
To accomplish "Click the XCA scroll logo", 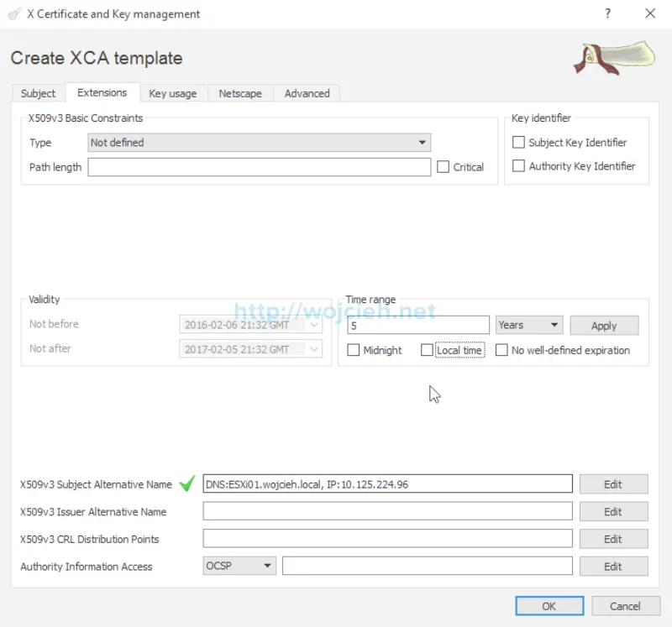I will tap(612, 54).
